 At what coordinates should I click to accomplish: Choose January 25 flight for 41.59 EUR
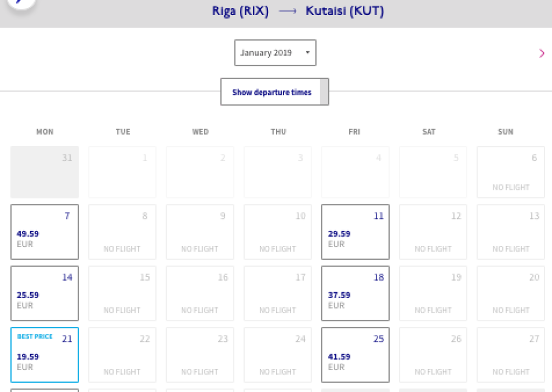(x=355, y=355)
